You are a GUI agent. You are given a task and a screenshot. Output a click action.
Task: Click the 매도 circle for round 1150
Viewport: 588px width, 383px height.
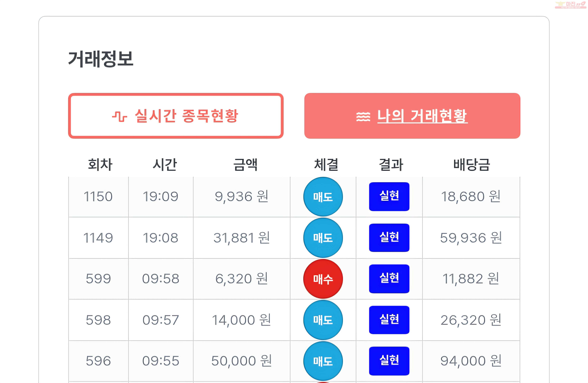(323, 197)
